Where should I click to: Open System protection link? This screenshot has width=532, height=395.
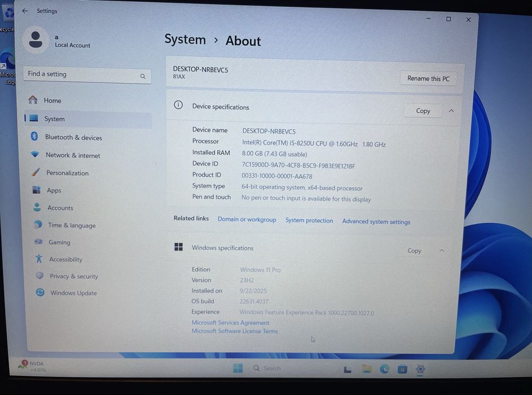(x=309, y=220)
